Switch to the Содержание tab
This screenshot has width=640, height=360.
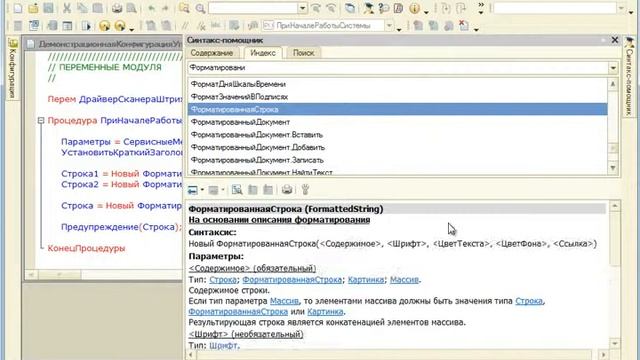[x=211, y=53]
